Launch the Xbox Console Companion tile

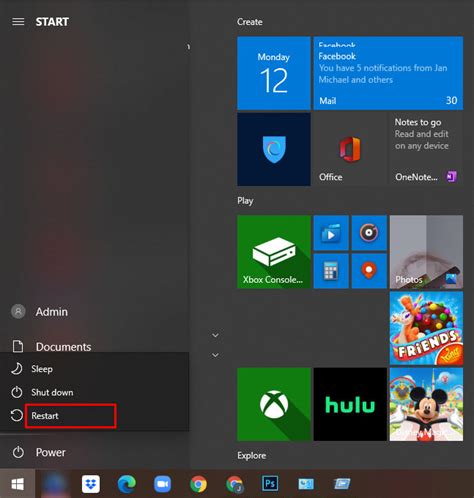(x=274, y=252)
